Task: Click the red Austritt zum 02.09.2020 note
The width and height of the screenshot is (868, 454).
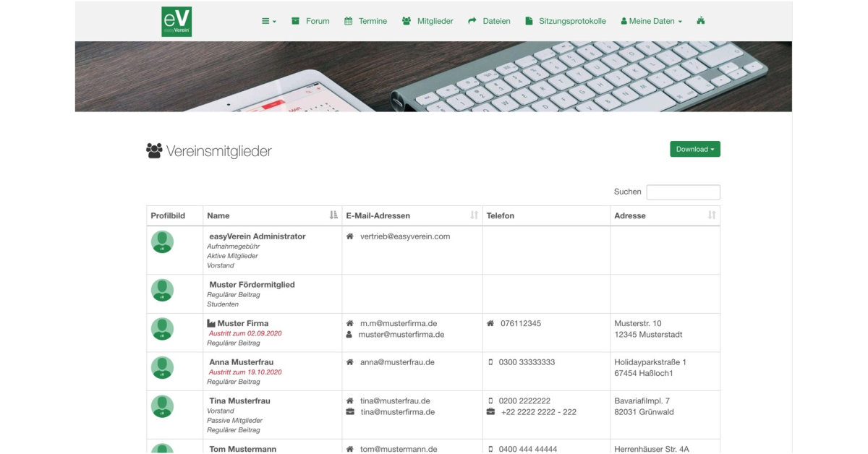Action: point(245,333)
